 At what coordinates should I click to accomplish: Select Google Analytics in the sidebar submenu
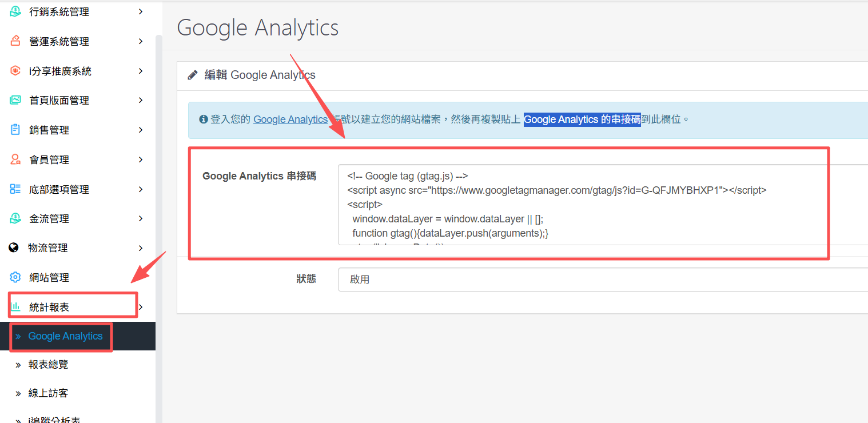(65, 336)
